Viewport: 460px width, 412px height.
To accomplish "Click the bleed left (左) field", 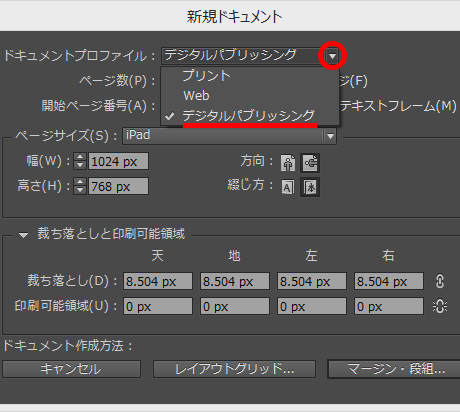I will click(312, 281).
